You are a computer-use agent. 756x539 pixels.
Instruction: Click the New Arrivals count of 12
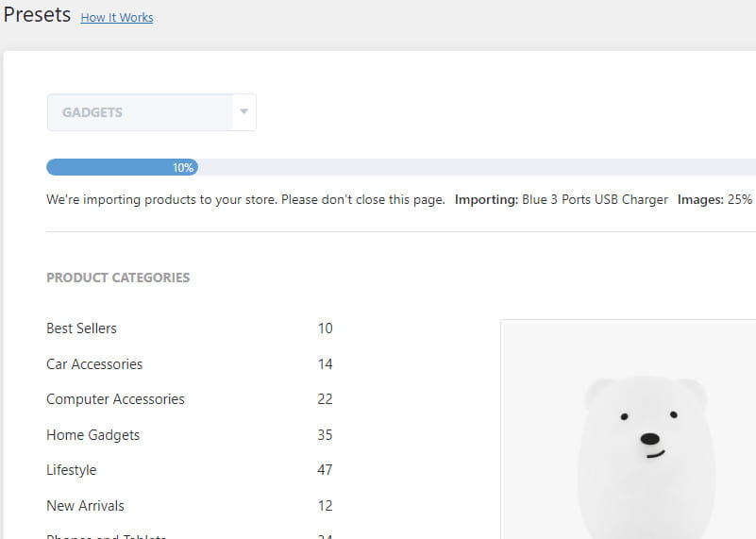325,506
